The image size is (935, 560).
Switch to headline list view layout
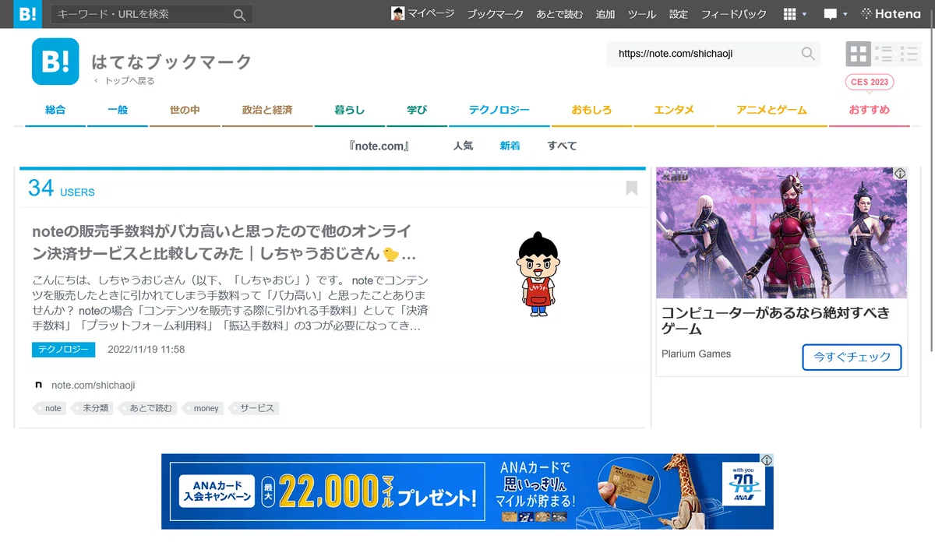point(884,54)
